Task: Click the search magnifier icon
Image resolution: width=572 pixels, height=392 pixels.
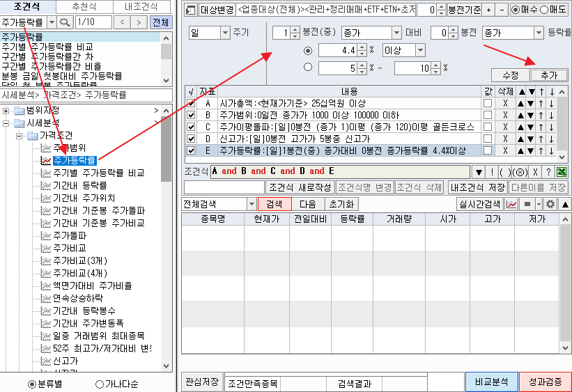Action: click(x=65, y=22)
